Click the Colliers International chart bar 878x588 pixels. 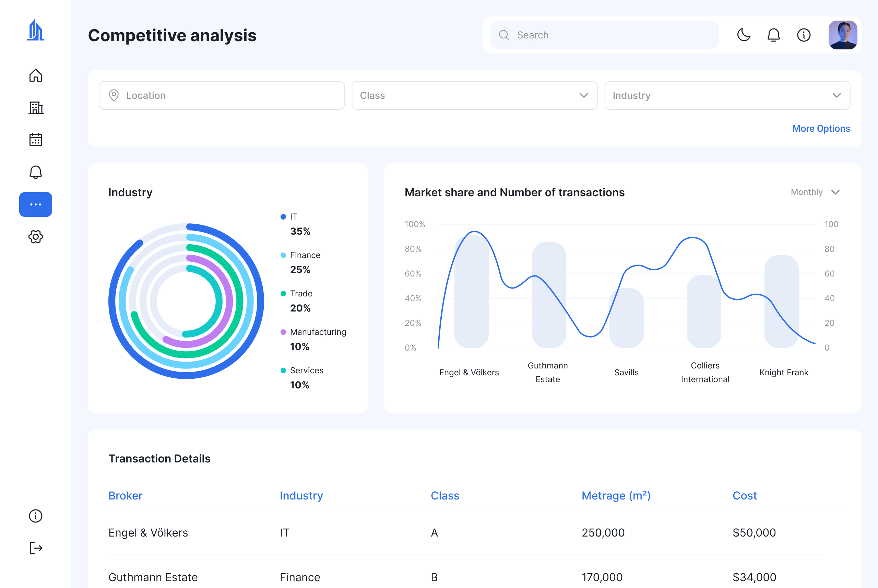(x=704, y=311)
